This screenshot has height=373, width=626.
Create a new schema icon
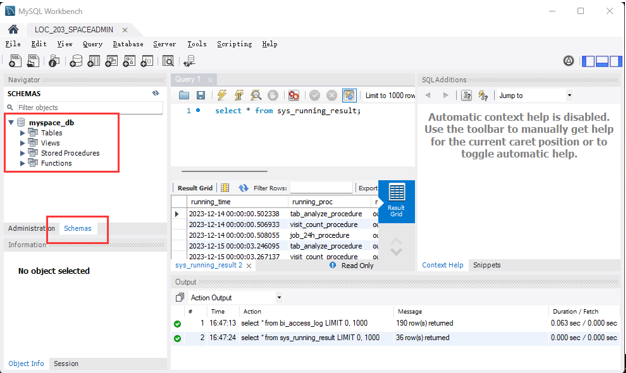coord(76,61)
